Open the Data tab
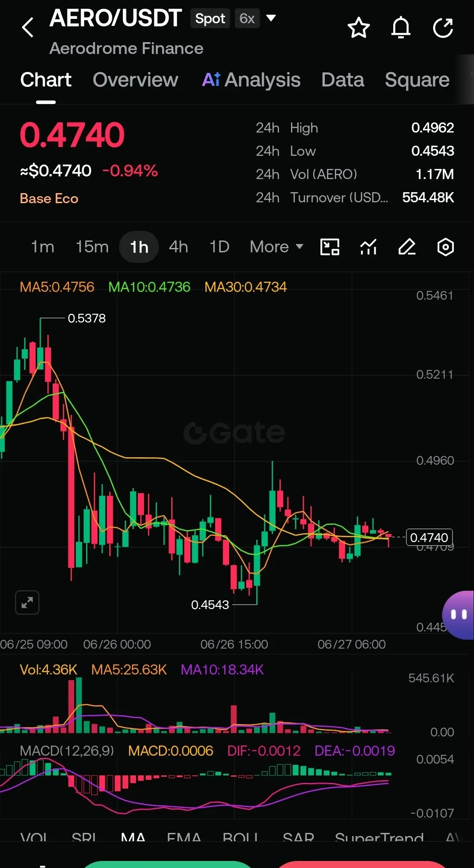 pyautogui.click(x=343, y=80)
